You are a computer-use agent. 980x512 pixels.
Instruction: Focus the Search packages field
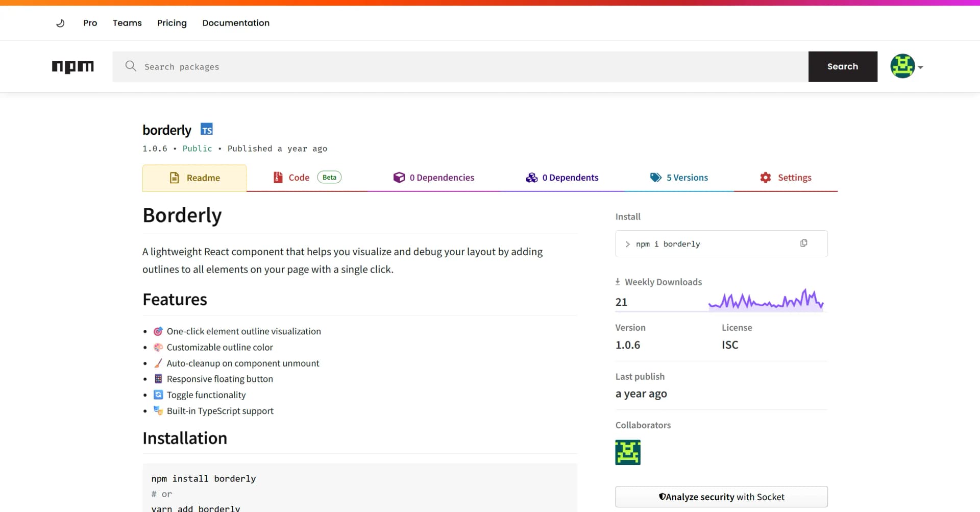[460, 66]
